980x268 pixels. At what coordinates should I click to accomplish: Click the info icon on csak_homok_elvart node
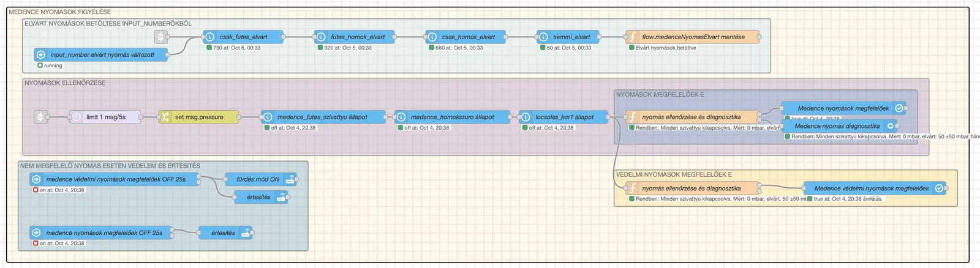432,37
